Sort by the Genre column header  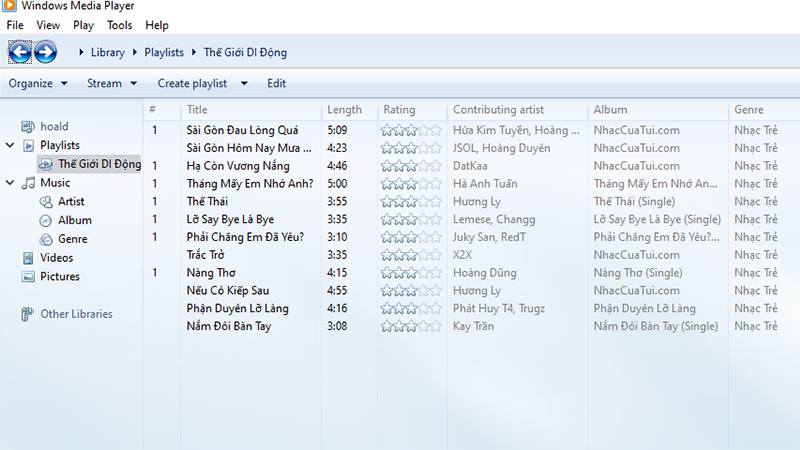749,110
